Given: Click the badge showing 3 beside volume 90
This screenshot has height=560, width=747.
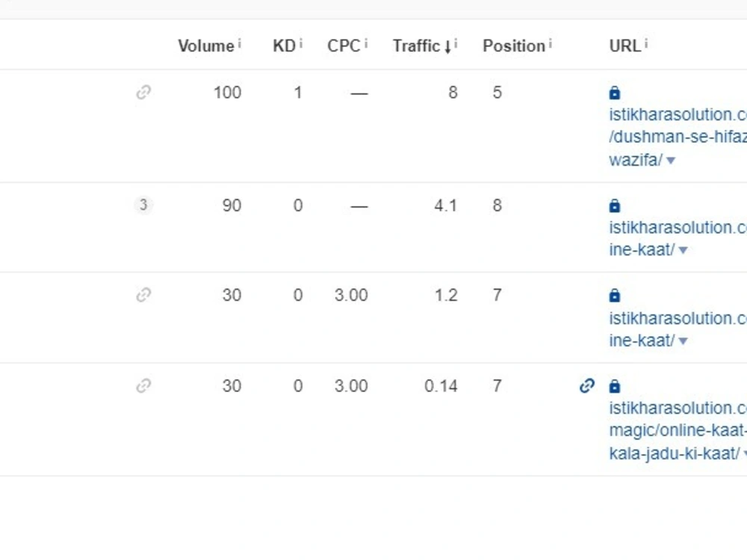Looking at the screenshot, I should click(x=143, y=205).
